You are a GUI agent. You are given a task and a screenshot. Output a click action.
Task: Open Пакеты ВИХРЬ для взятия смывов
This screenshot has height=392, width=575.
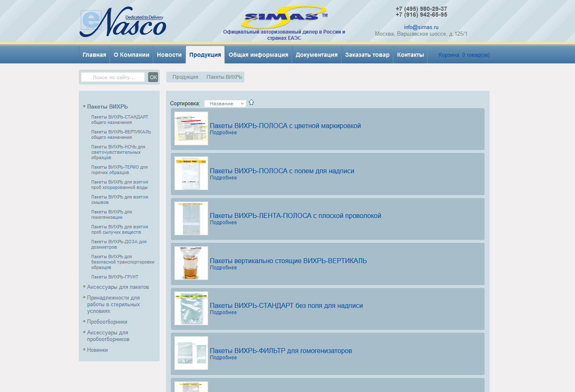coord(119,200)
